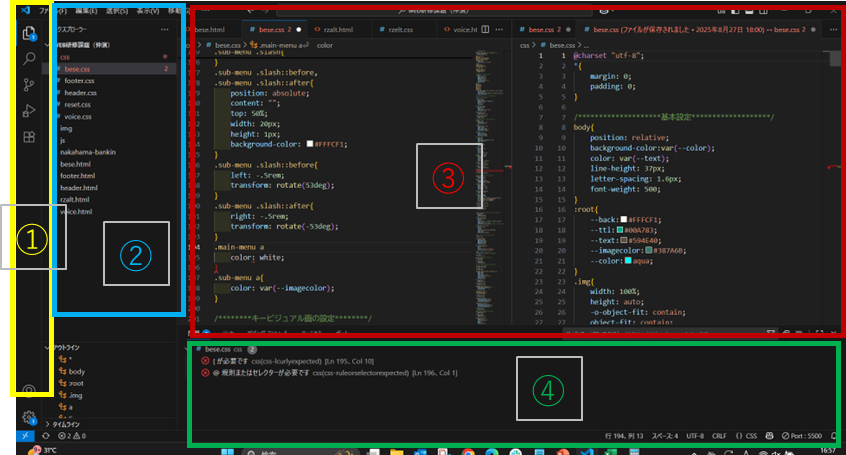Open the Manage gear settings icon
The width and height of the screenshot is (846, 455).
click(29, 417)
